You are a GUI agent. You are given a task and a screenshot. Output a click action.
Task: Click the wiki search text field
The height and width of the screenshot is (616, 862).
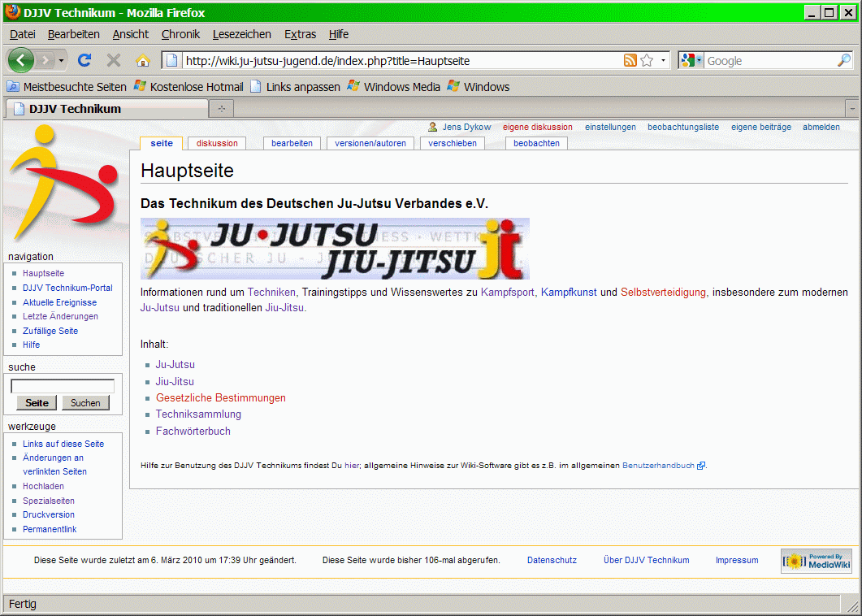[x=63, y=386]
